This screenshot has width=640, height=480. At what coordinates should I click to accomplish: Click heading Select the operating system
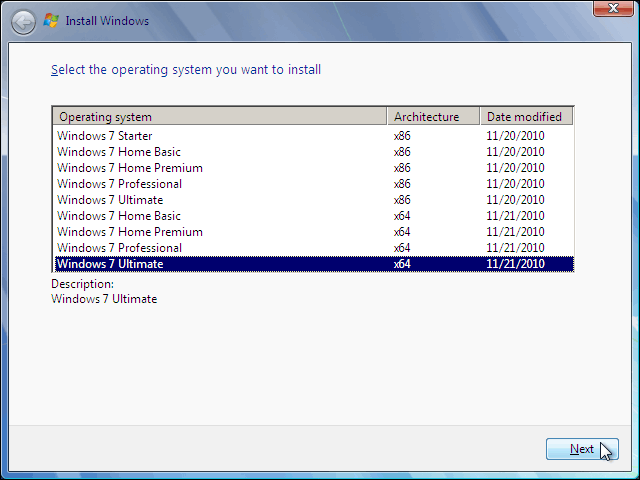[x=186, y=70]
